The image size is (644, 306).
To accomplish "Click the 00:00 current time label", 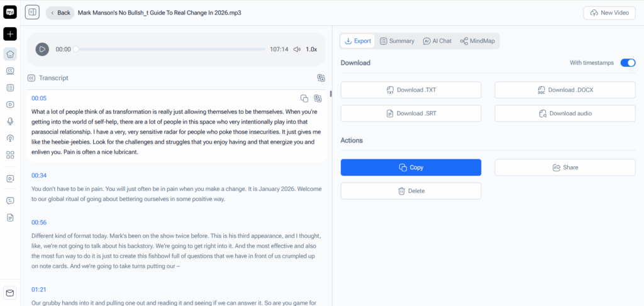I will (x=64, y=49).
